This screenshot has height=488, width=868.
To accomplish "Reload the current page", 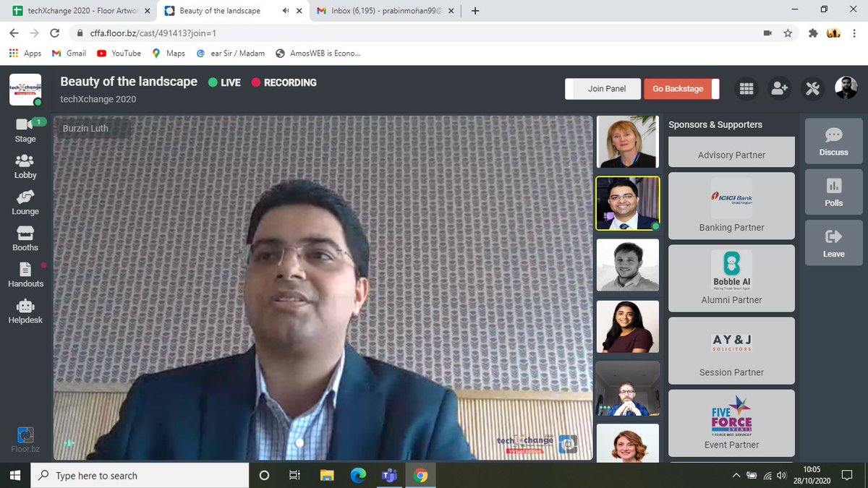I will click(x=55, y=33).
